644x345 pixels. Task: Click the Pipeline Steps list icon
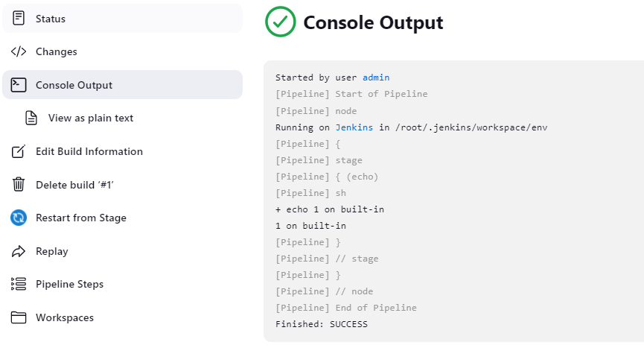[x=19, y=284]
